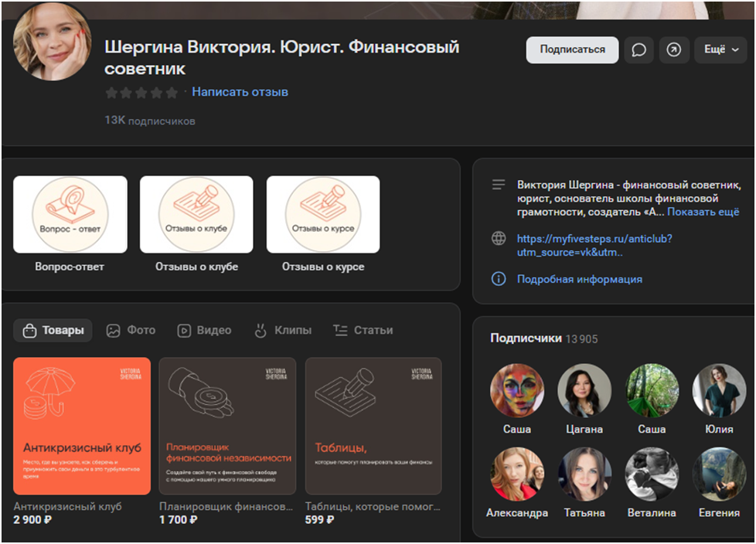Image resolution: width=756 pixels, height=544 pixels.
Task: Switch to the Статьи tab
Action: tap(363, 331)
